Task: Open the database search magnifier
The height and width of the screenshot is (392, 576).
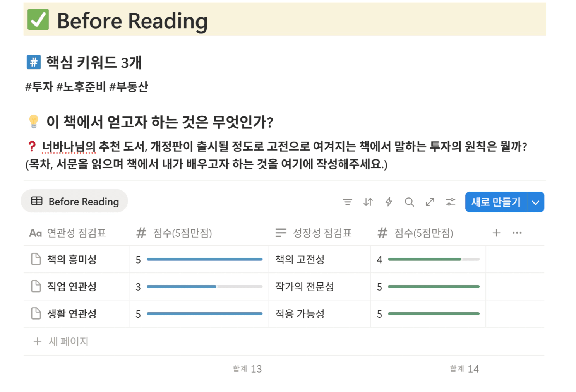Action: (409, 202)
